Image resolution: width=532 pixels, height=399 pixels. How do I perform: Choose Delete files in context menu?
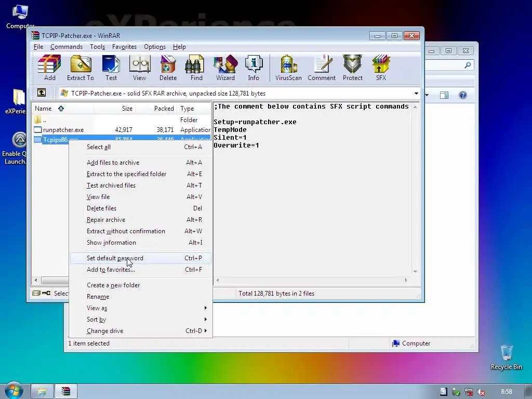141,208
